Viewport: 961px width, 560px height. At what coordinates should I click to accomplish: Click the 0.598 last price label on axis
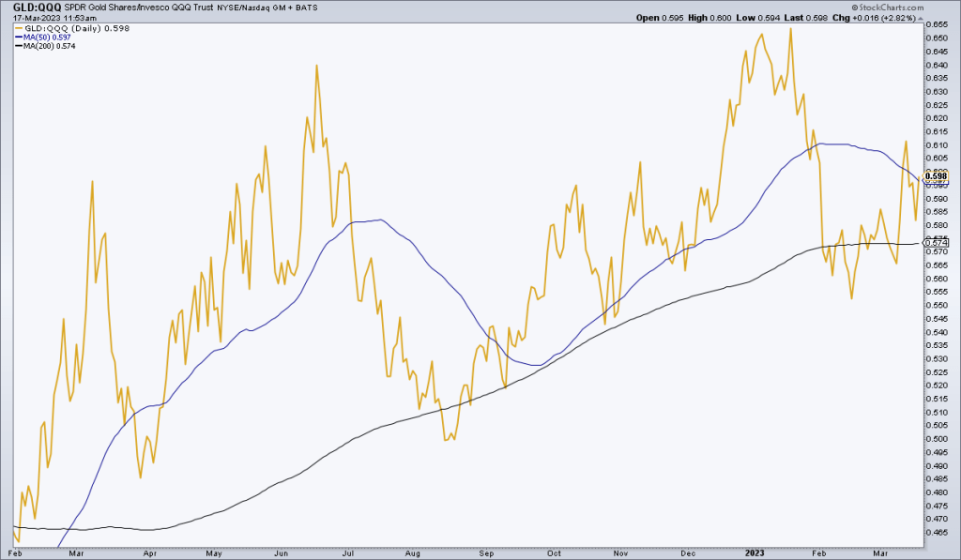pos(936,176)
